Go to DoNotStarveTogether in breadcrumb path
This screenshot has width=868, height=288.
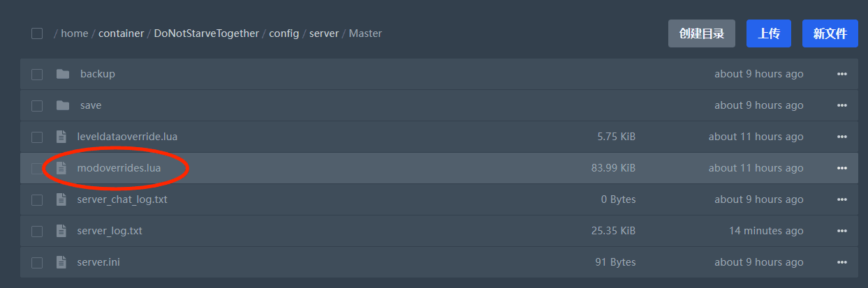coord(207,33)
